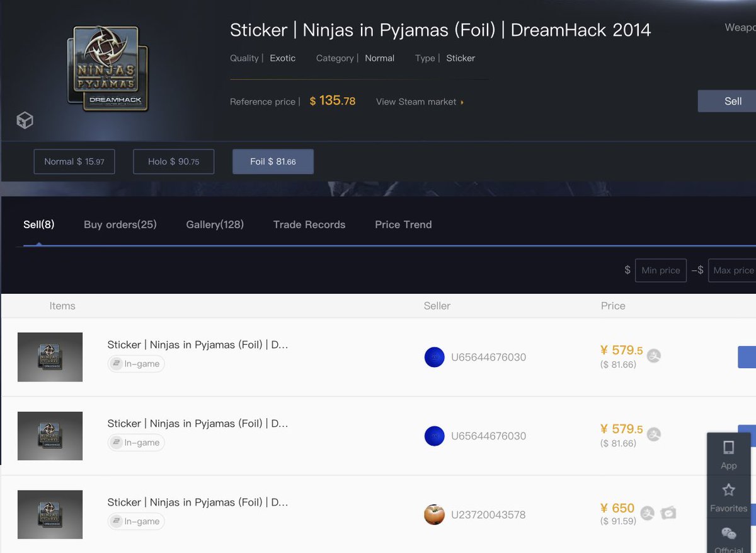Click the ¥ 650 listing's sticker thumbnail
This screenshot has height=553, width=756.
pos(50,515)
